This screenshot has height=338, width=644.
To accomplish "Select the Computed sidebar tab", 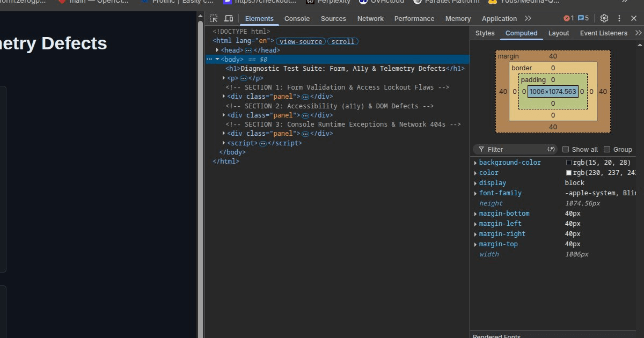I will 521,33.
